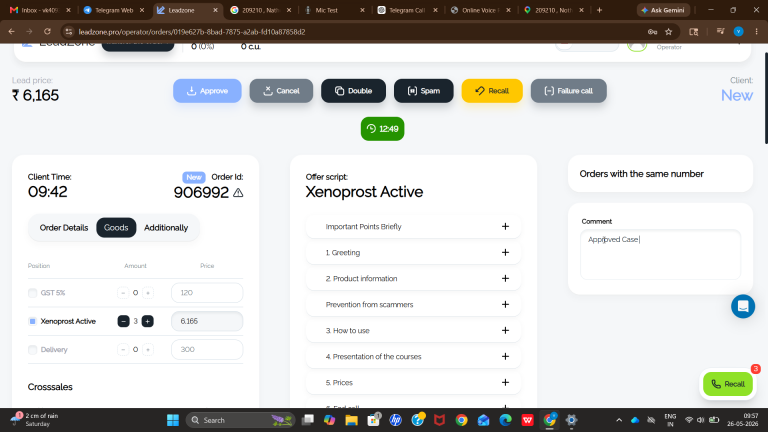Switch to the Online Voice browser tab
This screenshot has height=432, width=768.
tap(479, 10)
